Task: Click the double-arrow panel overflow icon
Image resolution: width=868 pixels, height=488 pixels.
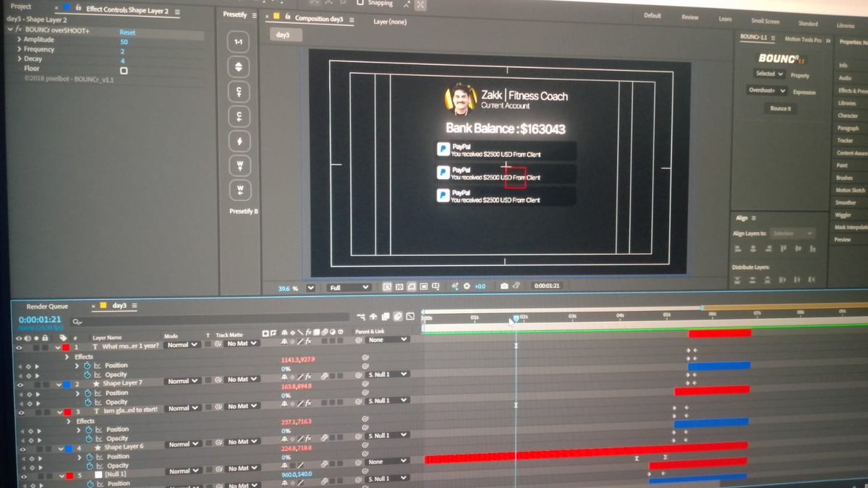Action: 828,41
